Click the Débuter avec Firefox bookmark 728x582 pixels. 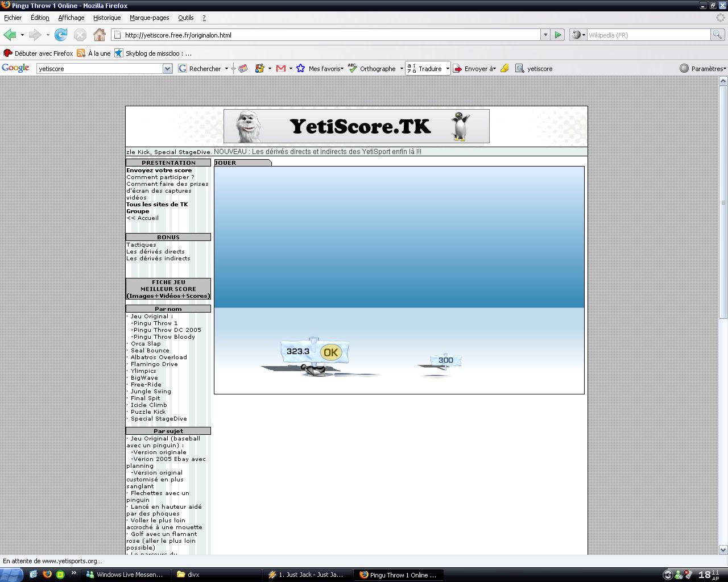[38, 53]
